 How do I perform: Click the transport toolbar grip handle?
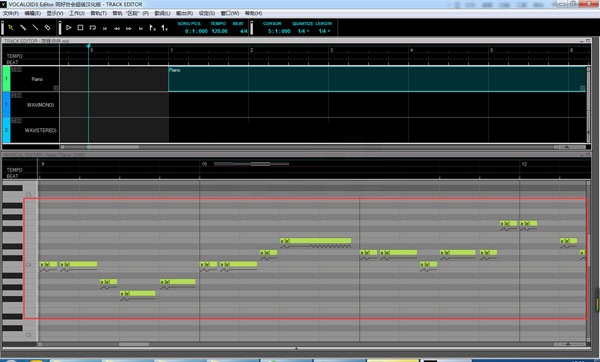point(60,28)
